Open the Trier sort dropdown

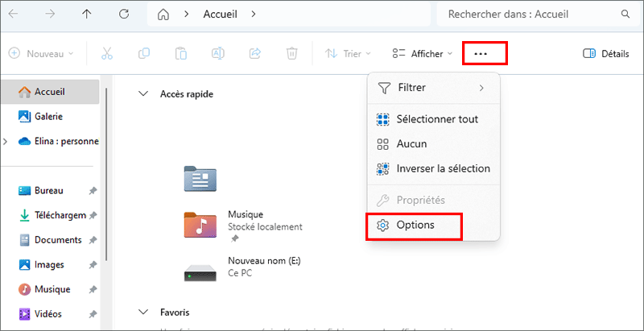(x=348, y=54)
